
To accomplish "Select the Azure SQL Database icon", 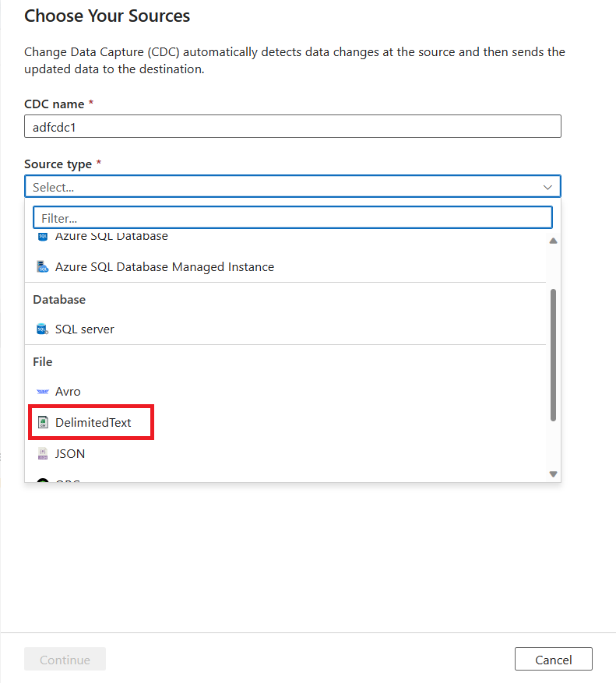I will (x=42, y=237).
